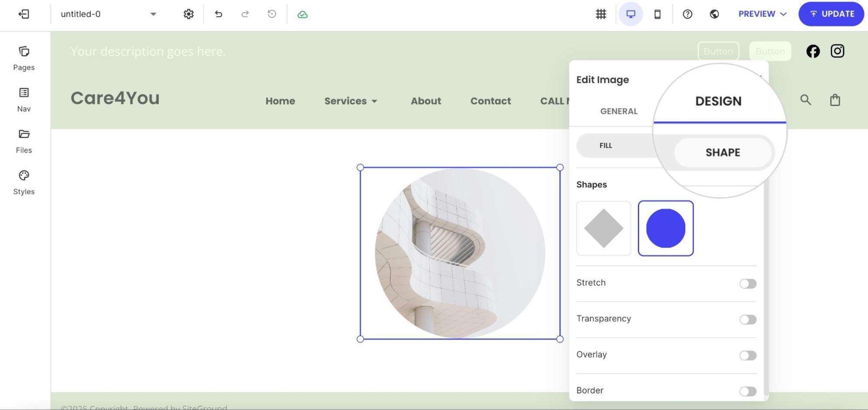
Task: Click the Facebook social icon
Action: pyautogui.click(x=813, y=51)
